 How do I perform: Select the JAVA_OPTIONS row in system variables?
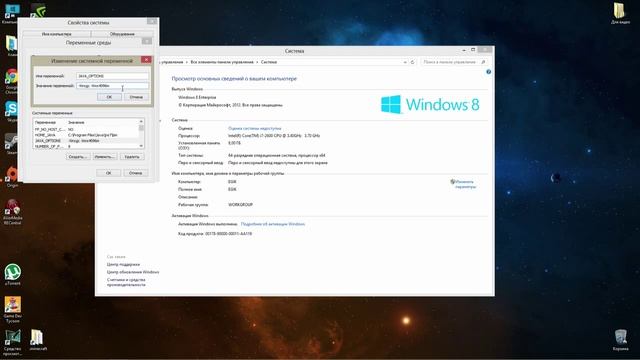pos(86,141)
